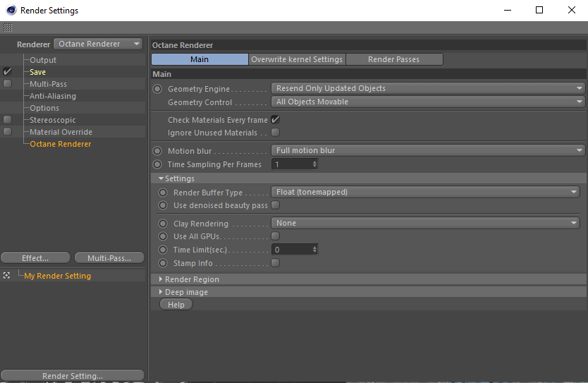Collapse the Settings section
The height and width of the screenshot is (383, 588).
click(x=161, y=178)
